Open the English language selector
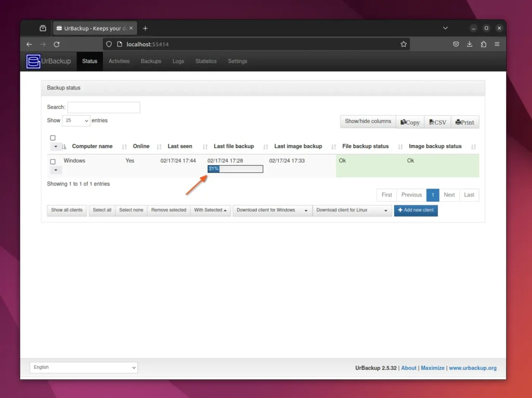 pyautogui.click(x=84, y=367)
